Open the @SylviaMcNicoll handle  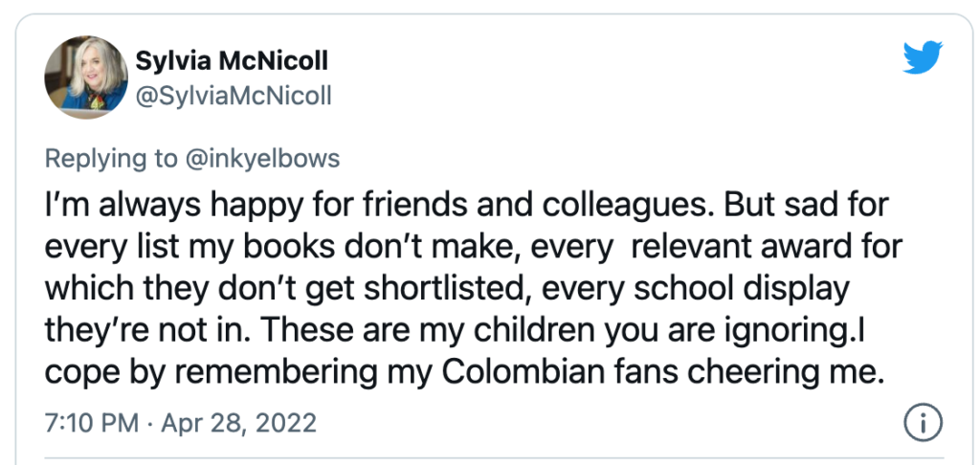[x=234, y=97]
